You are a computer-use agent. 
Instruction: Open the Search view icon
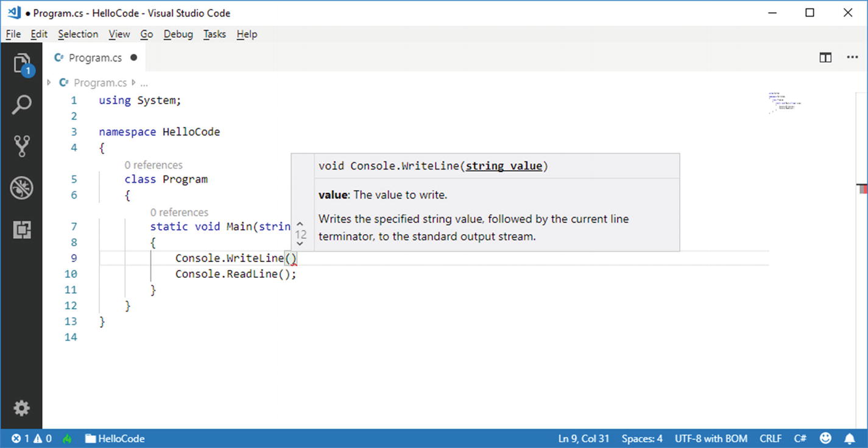point(21,105)
